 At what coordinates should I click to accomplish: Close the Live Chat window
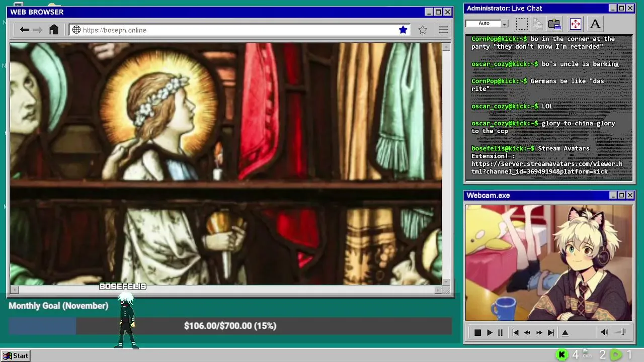(630, 8)
